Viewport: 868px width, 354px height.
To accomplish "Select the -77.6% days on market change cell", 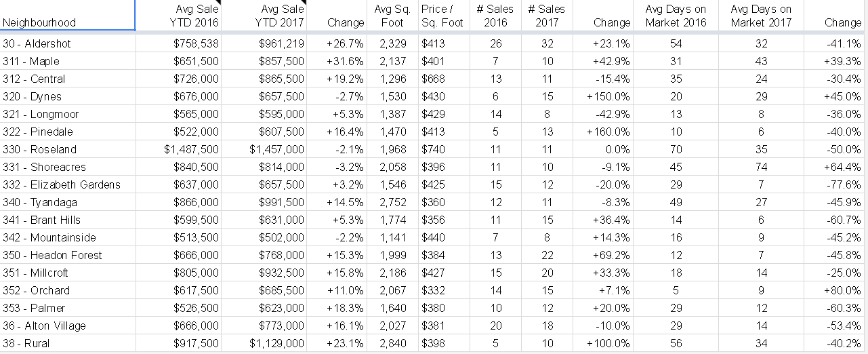I will tap(835, 184).
